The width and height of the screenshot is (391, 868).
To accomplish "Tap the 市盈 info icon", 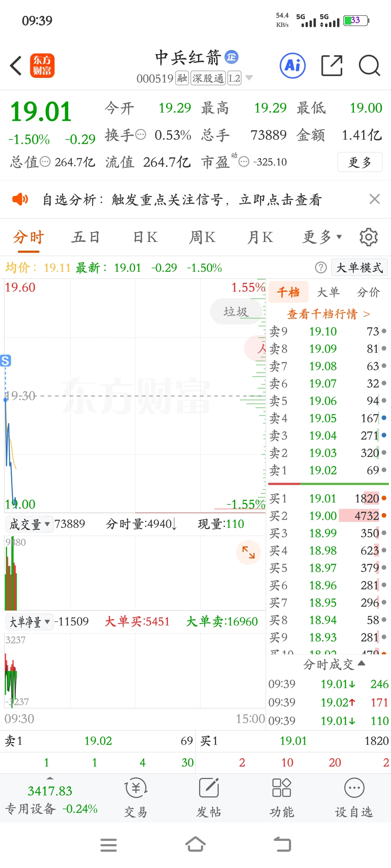I will 244,162.
